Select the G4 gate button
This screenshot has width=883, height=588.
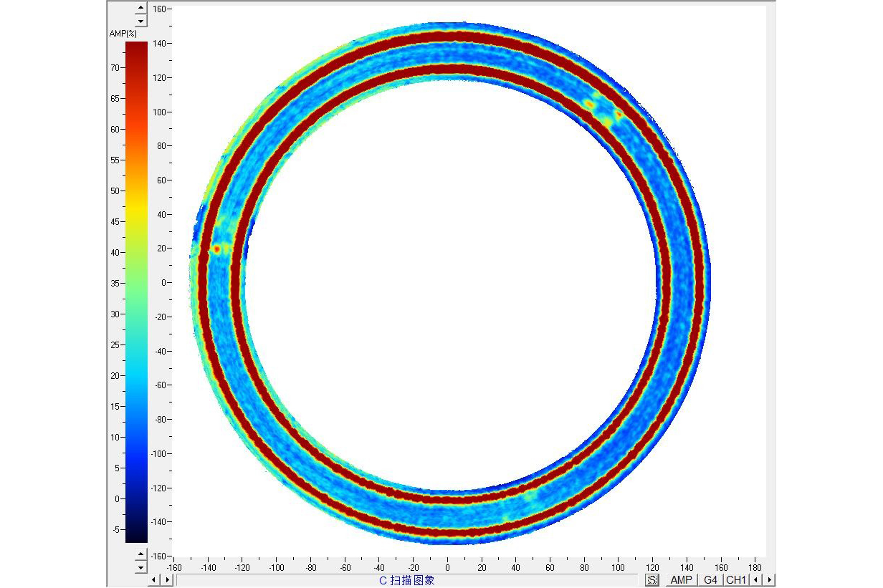click(710, 579)
